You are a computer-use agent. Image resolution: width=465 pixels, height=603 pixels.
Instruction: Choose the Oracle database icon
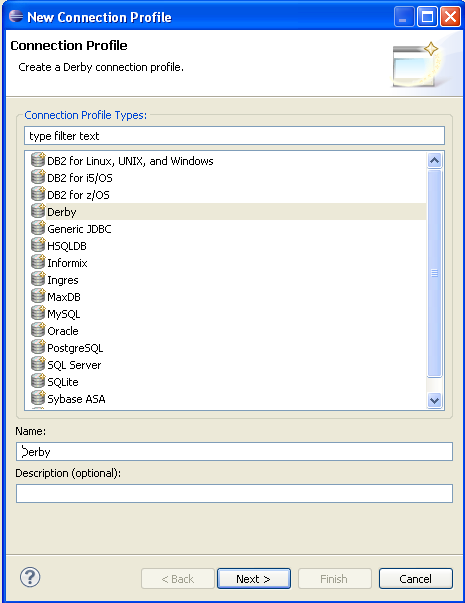click(38, 330)
